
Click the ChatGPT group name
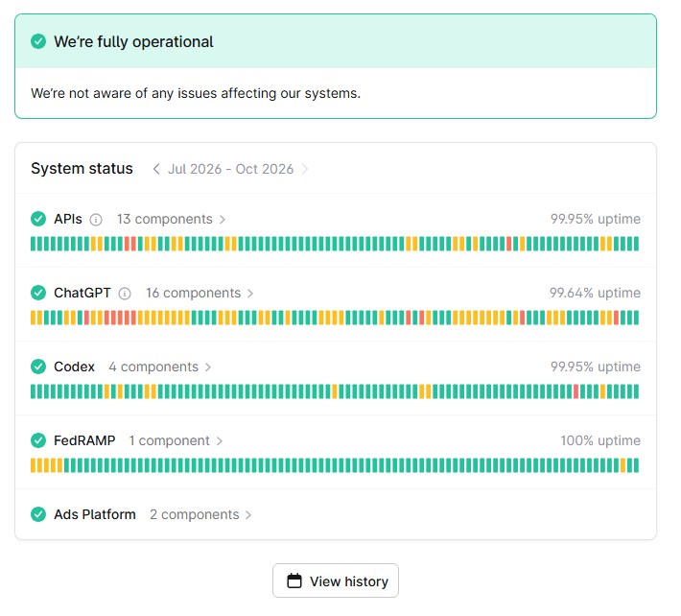tap(82, 293)
